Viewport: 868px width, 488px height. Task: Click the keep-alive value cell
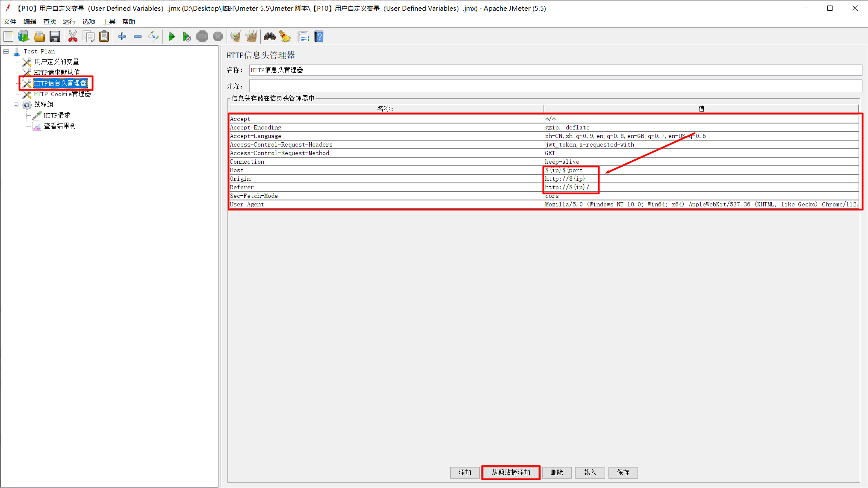pos(701,162)
